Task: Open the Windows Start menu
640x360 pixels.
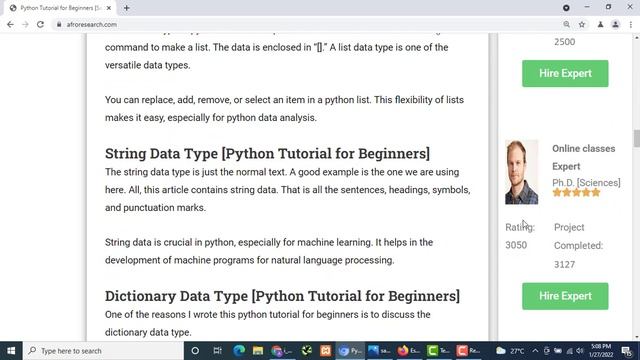Action: [11, 351]
